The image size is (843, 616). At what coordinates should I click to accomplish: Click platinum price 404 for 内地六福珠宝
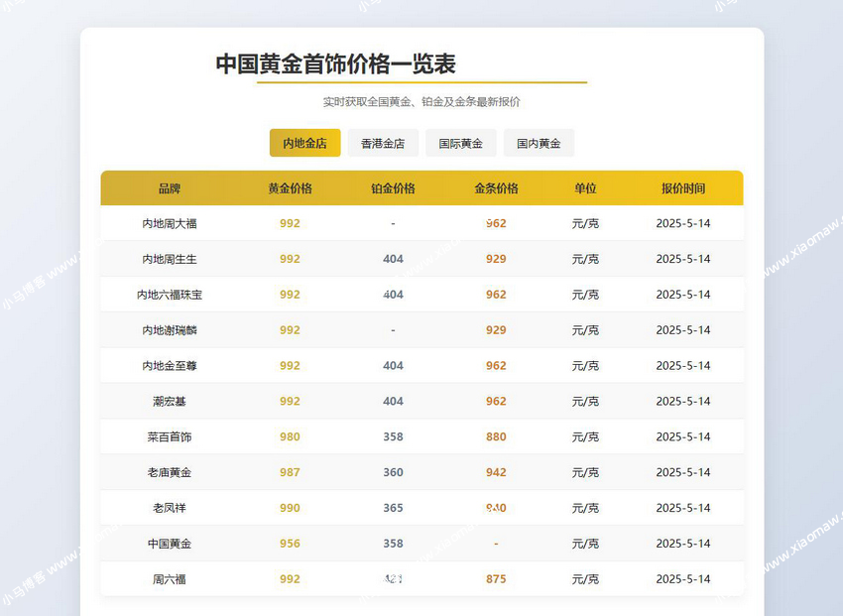393,295
